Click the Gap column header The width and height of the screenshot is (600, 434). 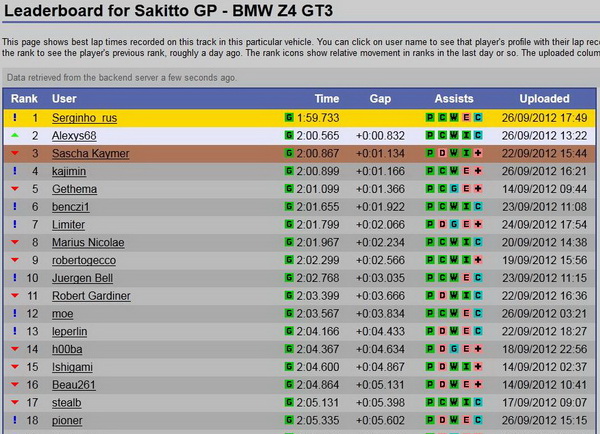[x=380, y=99]
